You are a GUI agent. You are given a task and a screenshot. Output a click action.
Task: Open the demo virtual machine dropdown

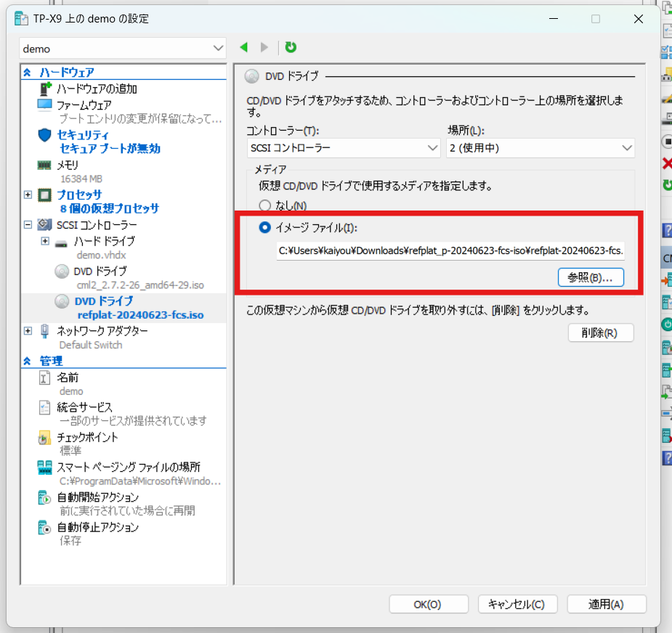[123, 49]
